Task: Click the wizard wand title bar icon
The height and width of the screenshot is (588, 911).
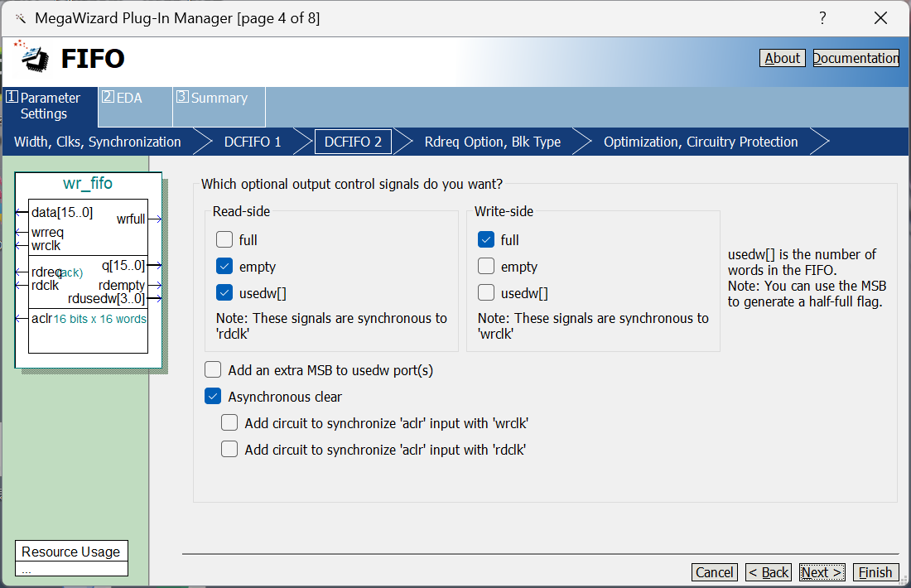Action: click(x=21, y=18)
